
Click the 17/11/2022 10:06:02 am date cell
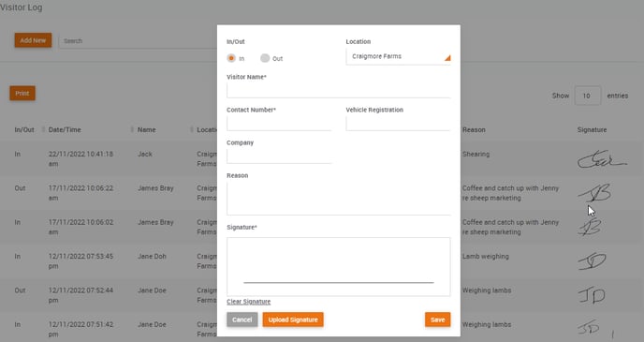(80, 227)
